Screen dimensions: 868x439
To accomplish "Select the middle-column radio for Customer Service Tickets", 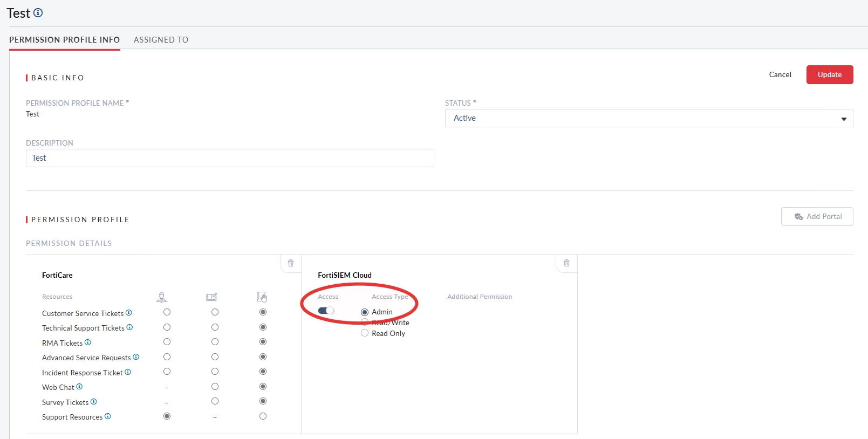I will 215,312.
